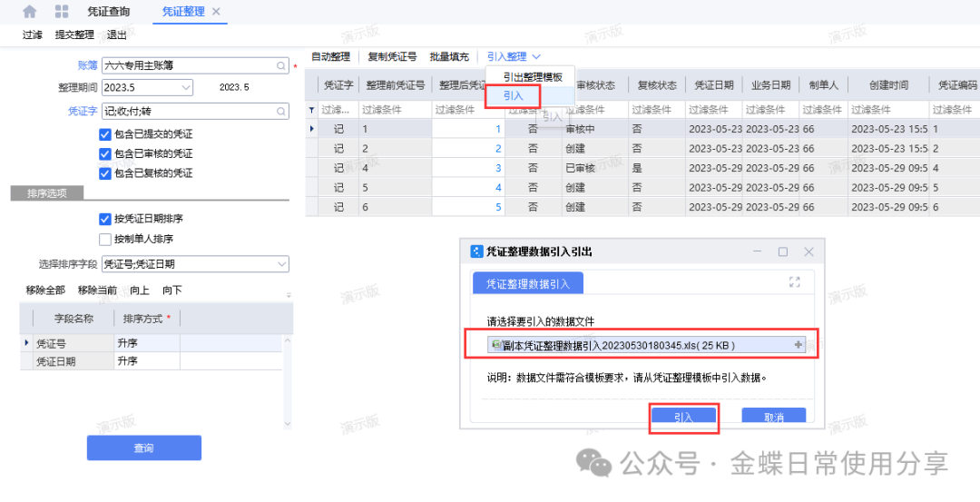Click plus icon to add data file
The width and height of the screenshot is (980, 502).
[x=798, y=345]
